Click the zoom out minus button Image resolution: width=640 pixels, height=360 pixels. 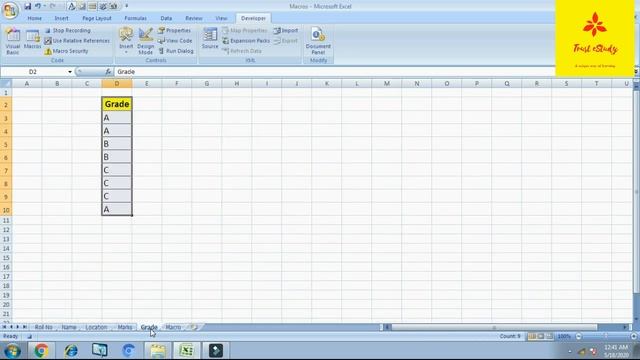coord(578,336)
